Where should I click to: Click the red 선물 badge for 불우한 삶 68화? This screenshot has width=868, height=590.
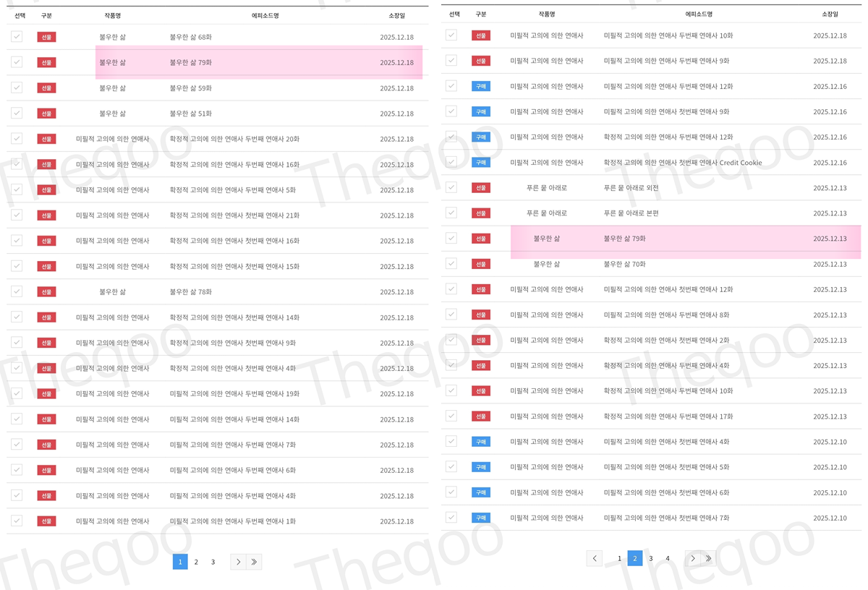coord(46,37)
